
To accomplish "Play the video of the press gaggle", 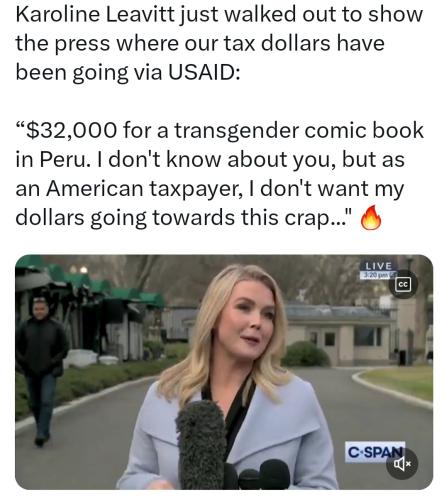I will (224, 372).
